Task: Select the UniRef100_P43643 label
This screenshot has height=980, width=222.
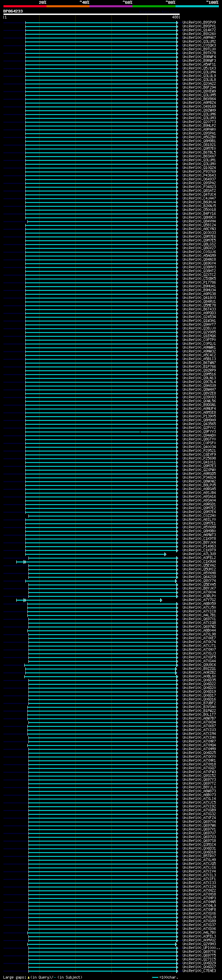Action: tap(199, 175)
